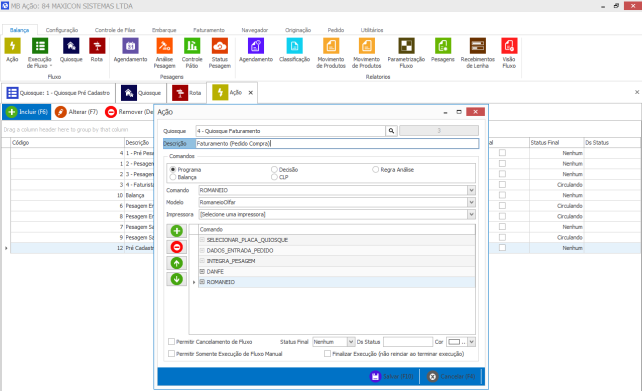Image resolution: width=642 pixels, height=391 pixels.
Task: Check Permitir Somente Execução de Fluxo Manual
Action: [x=172, y=354]
